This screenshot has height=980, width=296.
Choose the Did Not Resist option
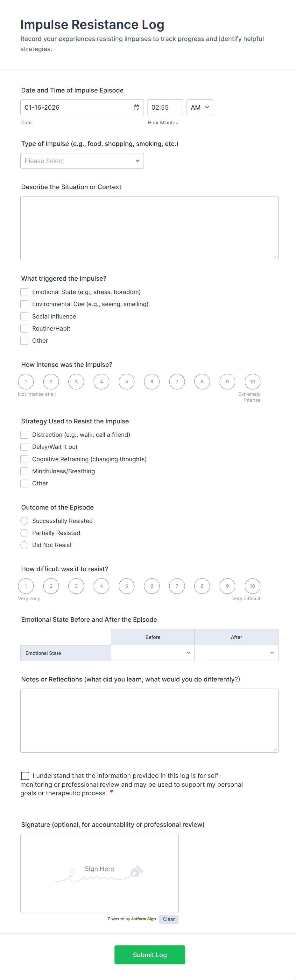(25, 545)
